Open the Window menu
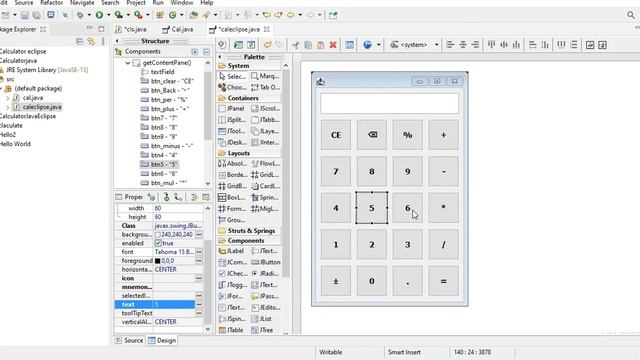The width and height of the screenshot is (640, 360). 182,3
